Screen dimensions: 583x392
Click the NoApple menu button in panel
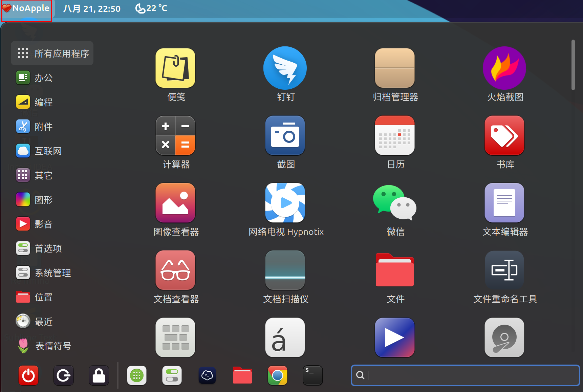[26, 8]
